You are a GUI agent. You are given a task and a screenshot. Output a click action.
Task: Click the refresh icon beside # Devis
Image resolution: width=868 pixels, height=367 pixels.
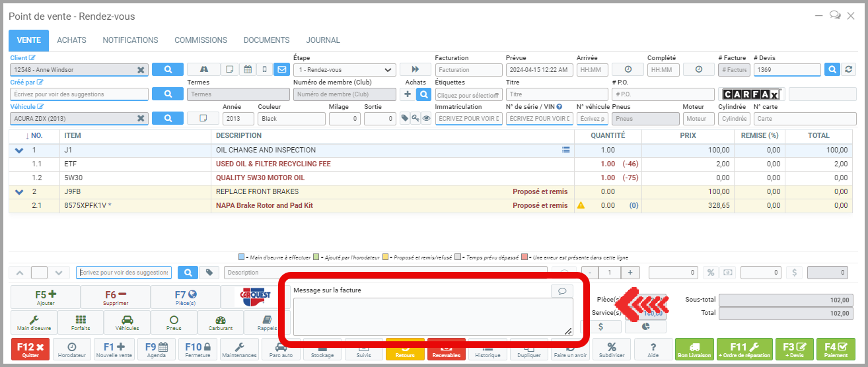tap(849, 69)
